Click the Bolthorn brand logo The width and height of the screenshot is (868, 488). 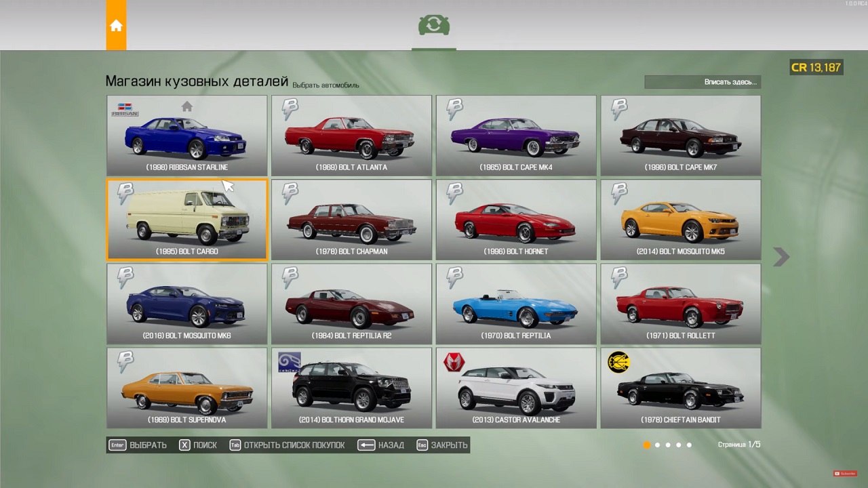tap(290, 362)
